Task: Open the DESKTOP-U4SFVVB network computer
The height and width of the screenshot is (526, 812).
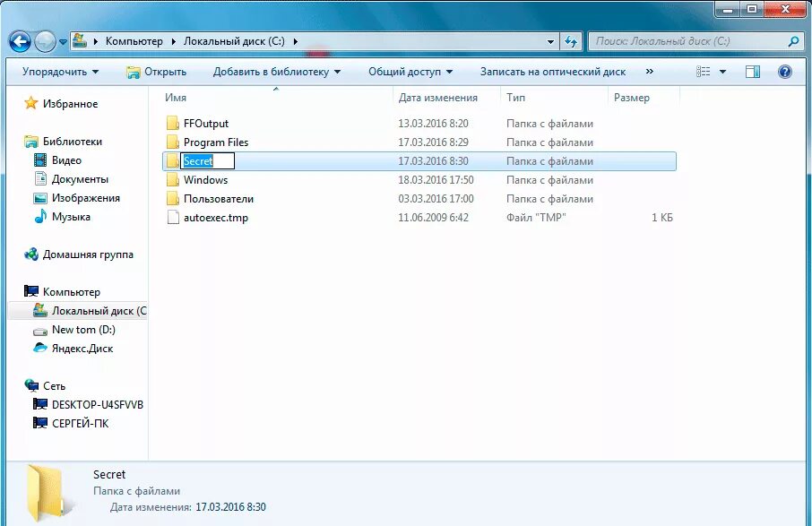Action: (x=98, y=404)
